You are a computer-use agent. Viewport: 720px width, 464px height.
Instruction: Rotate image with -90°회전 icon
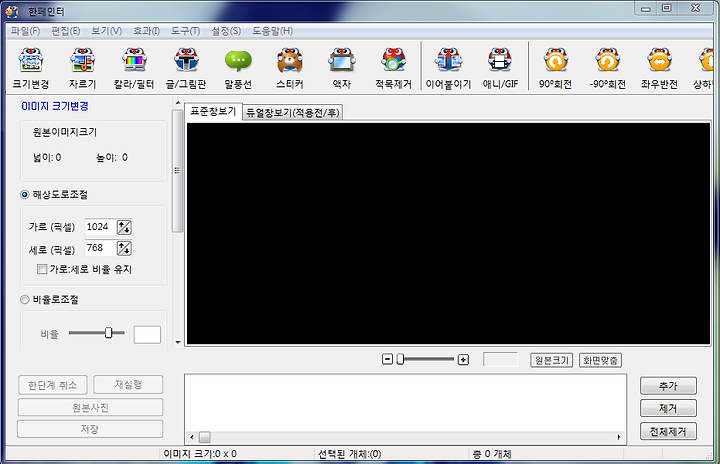point(608,68)
